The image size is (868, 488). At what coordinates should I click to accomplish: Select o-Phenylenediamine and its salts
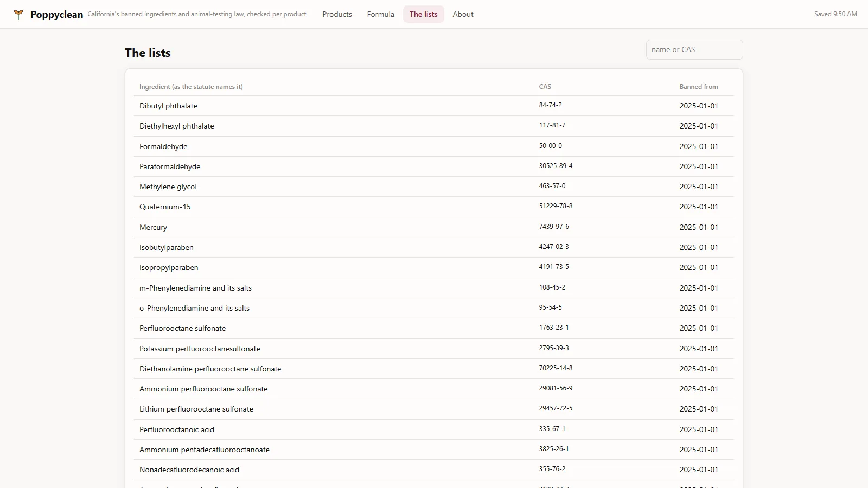(194, 308)
